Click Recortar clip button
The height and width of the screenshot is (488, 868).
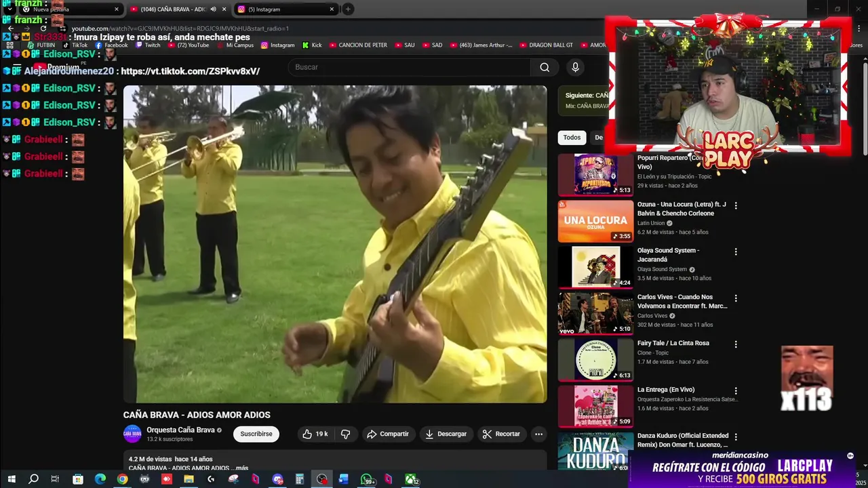click(x=501, y=434)
